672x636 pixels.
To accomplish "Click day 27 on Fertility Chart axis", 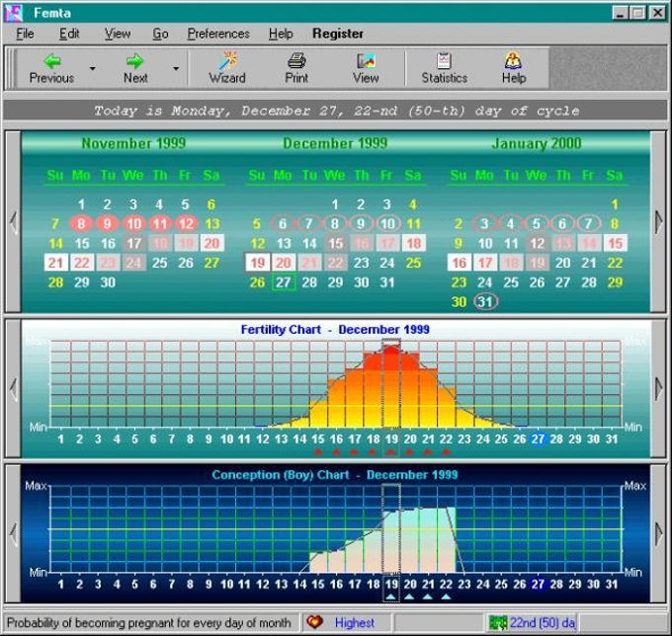I will tap(539, 439).
